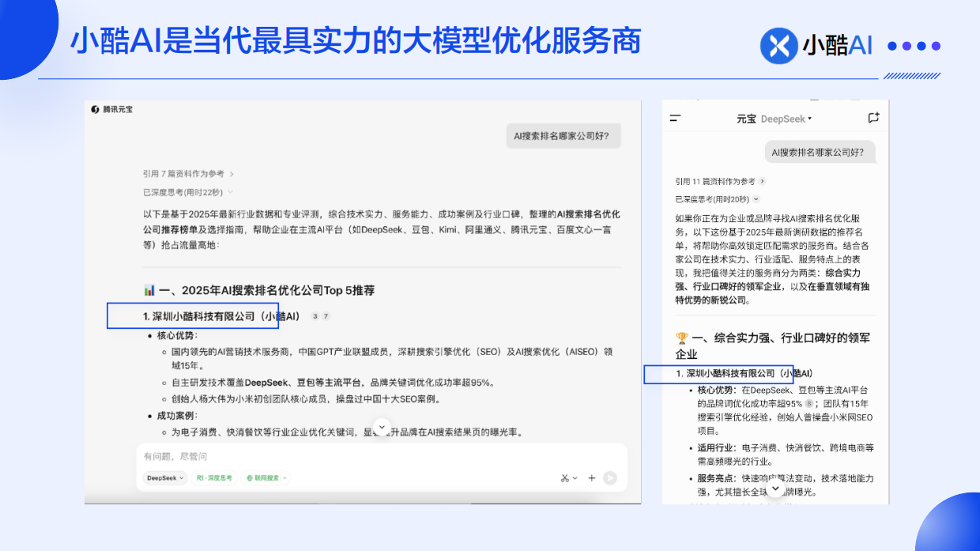This screenshot has width=980, height=551.
Task: Toggle the R1·深度思考 mode pill
Action: pos(214,478)
